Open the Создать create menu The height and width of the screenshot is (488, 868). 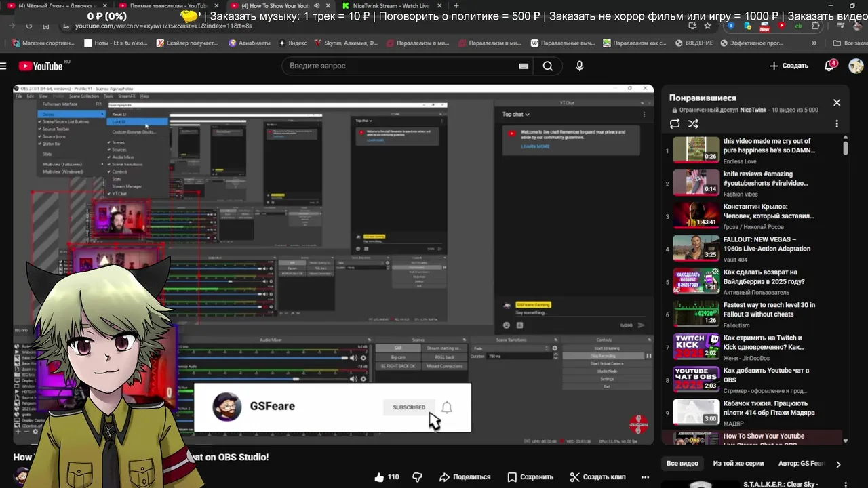tap(789, 66)
